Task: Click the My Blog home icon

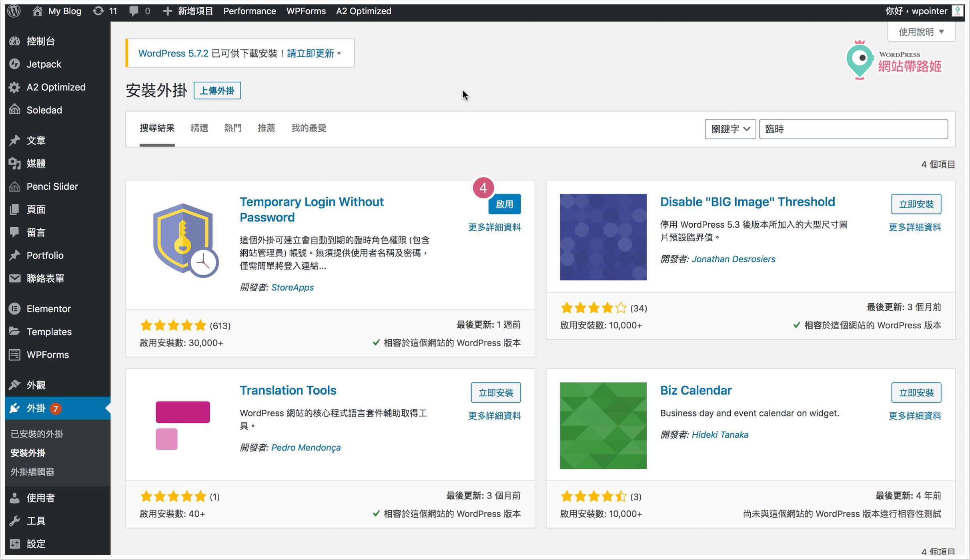Action: point(37,11)
